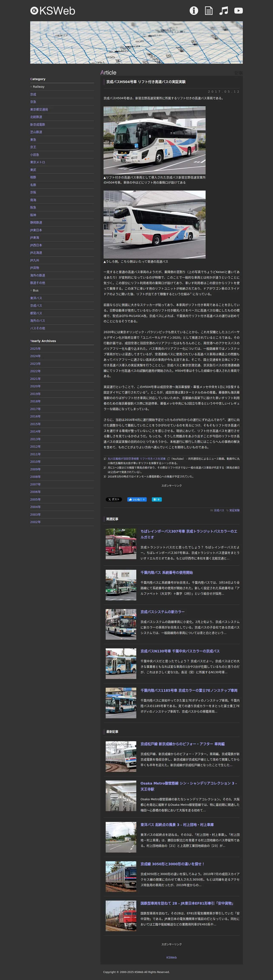This screenshot has height=980, width=273.
Task: Click the 京成線 3050形と3000形 article thumbnail
Action: (121, 877)
